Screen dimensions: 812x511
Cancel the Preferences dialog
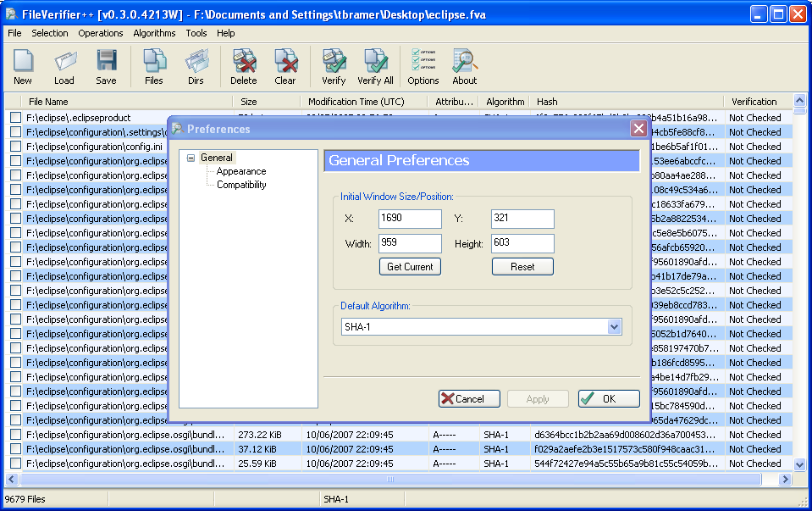(x=469, y=399)
